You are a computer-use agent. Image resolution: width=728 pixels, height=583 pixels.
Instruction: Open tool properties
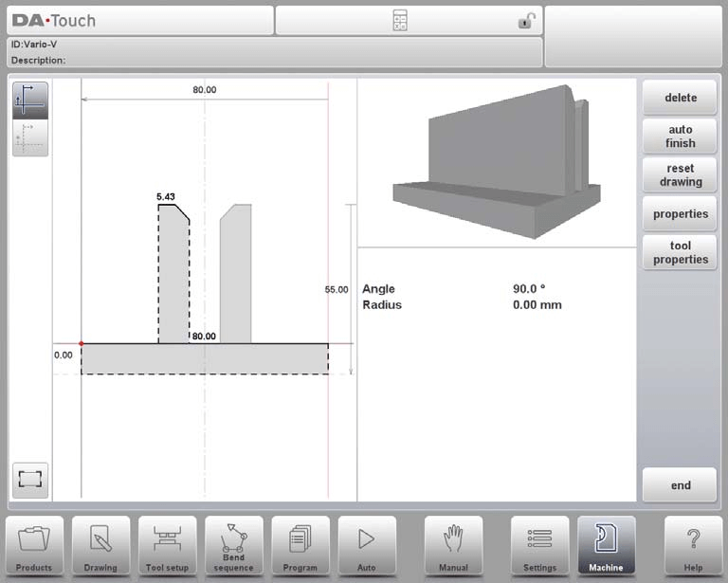click(681, 252)
